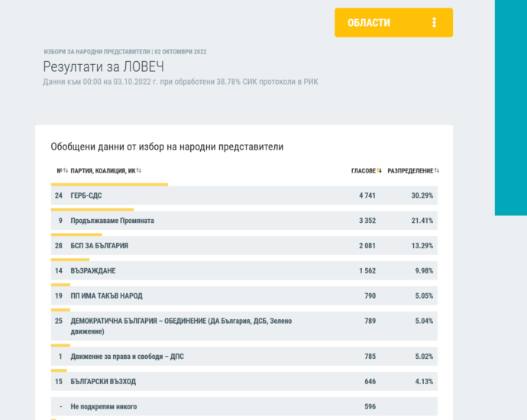Sort by ПАРТИЯ, КОАЛИЦИЯ, ИК arrows icon
This screenshot has height=420, width=527.
tap(139, 171)
